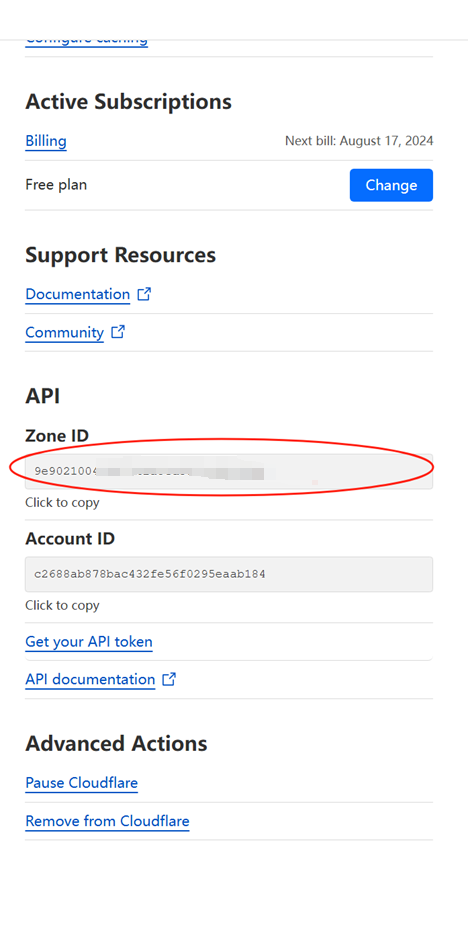Click the blue Change plan button
The height and width of the screenshot is (931, 468).
click(x=391, y=185)
